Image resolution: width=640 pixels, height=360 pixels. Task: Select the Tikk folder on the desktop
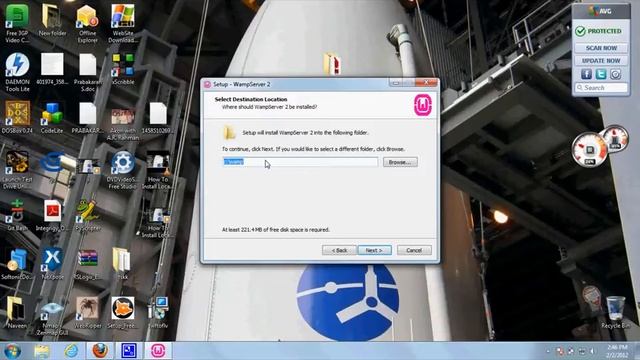click(x=122, y=263)
